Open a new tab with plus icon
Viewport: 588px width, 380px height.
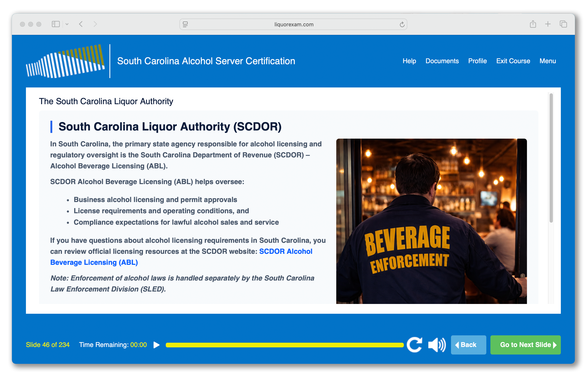tap(548, 24)
